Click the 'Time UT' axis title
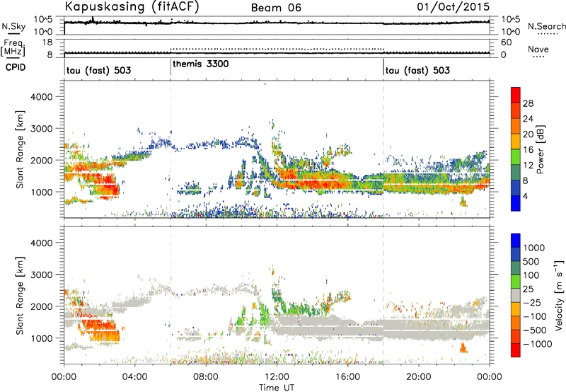Screen dimensions: 566x392 coord(277,387)
